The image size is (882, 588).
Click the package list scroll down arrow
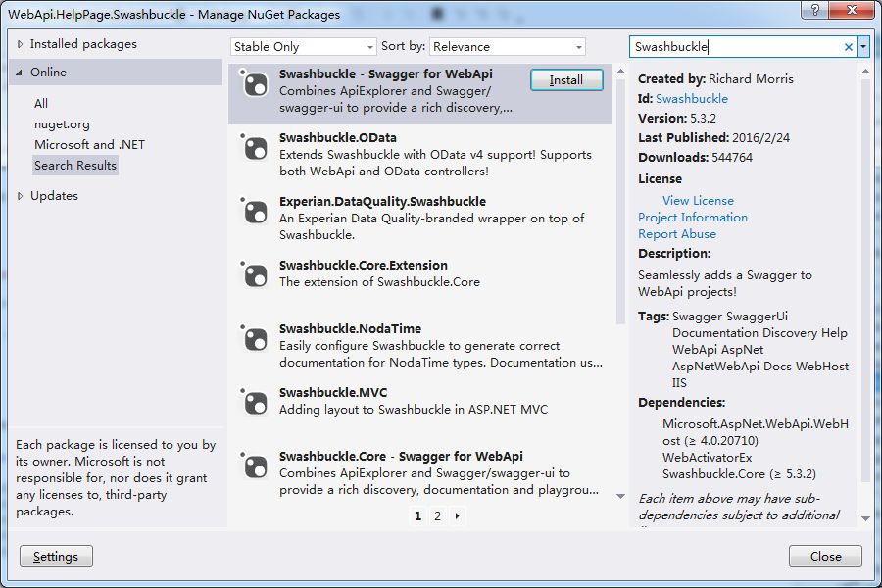[x=620, y=496]
